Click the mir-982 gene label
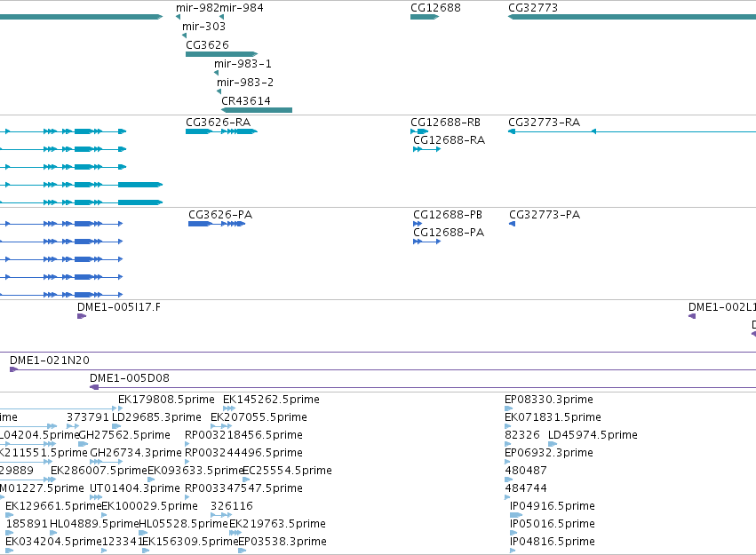The width and height of the screenshot is (756, 555). pos(197,8)
